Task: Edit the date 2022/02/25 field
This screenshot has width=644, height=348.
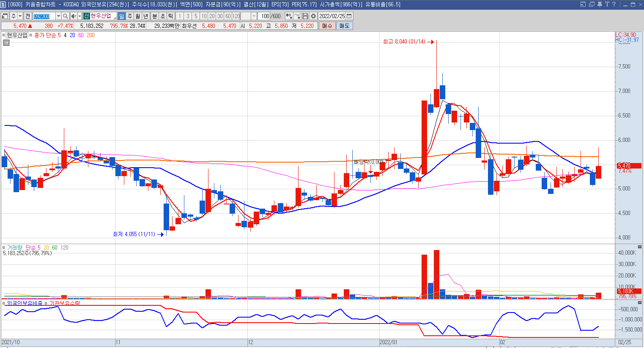Action: 332,16
